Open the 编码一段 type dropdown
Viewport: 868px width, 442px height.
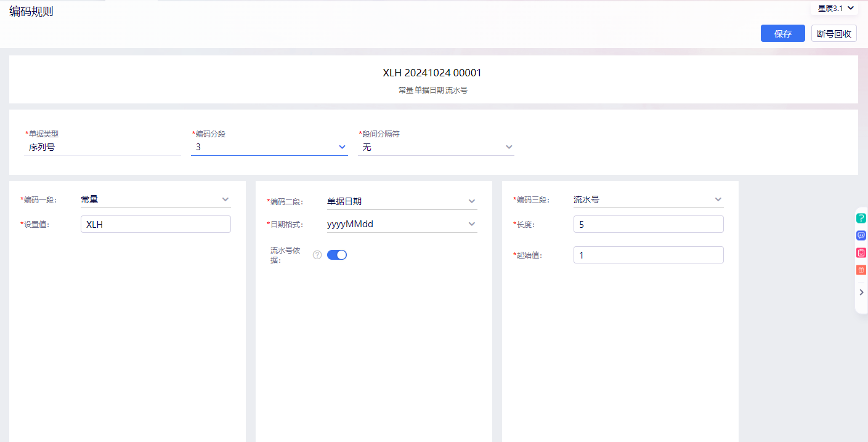[155, 199]
